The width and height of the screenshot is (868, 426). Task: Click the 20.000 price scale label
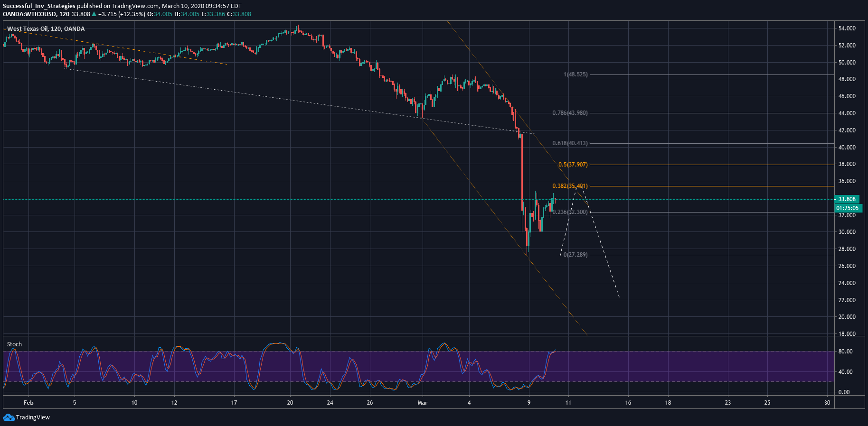pyautogui.click(x=847, y=317)
